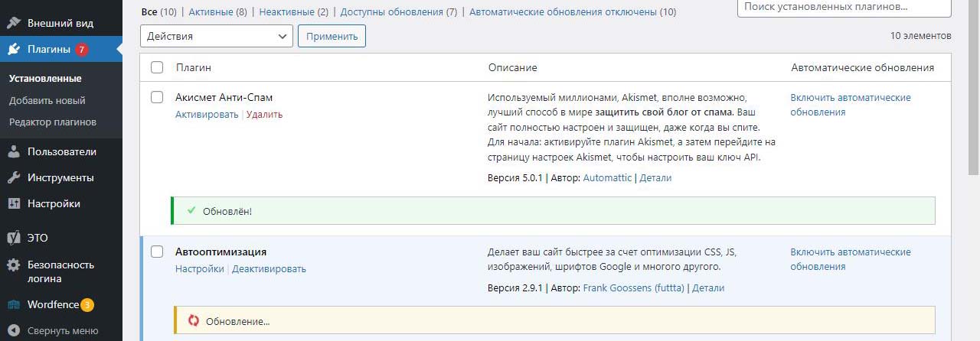The image size is (980, 341).
Task: Click Активировать under Akismet Anti-Spam
Action: pos(207,115)
